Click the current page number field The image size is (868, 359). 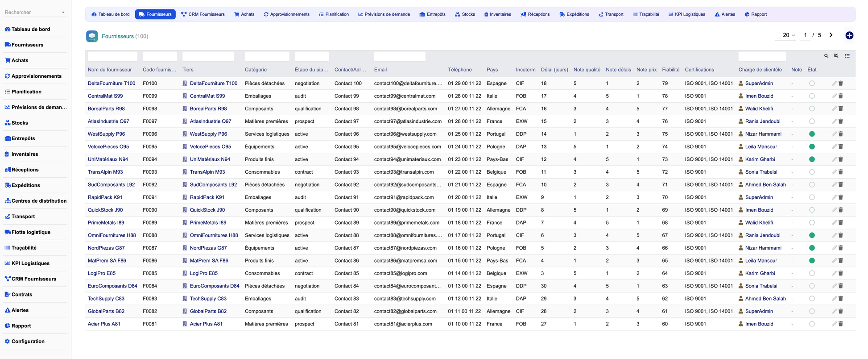(805, 35)
